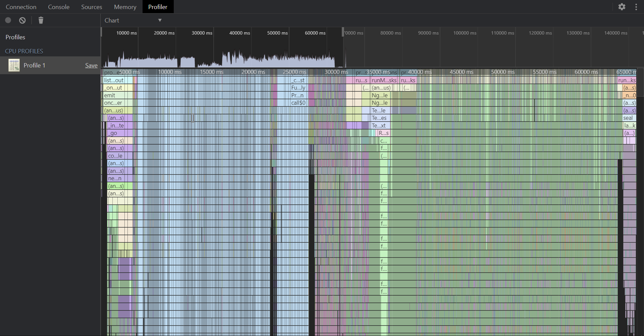Switch to the Memory tab
644x336 pixels.
point(125,7)
